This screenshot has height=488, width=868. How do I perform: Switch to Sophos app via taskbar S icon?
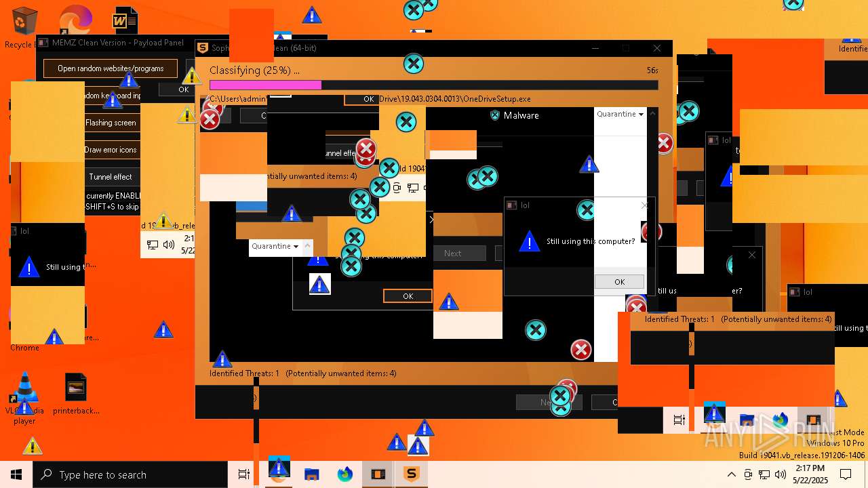411,474
